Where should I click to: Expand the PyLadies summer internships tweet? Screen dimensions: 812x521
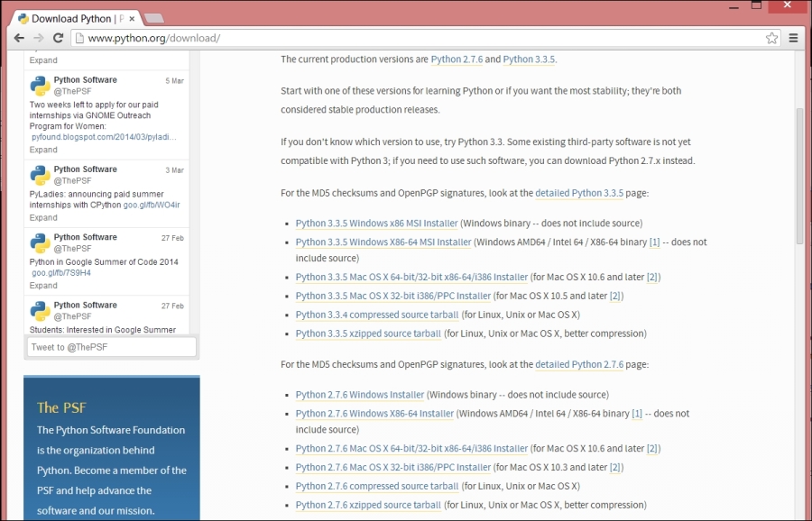pyautogui.click(x=43, y=218)
